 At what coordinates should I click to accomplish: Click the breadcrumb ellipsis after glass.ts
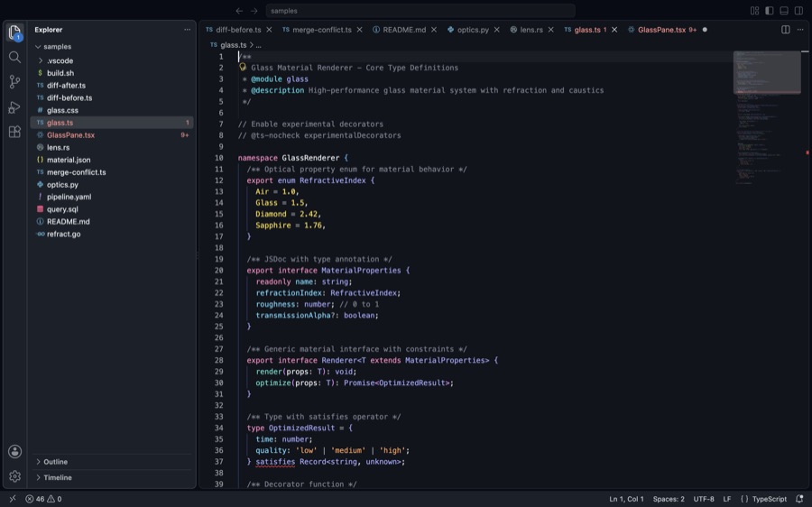click(x=258, y=45)
